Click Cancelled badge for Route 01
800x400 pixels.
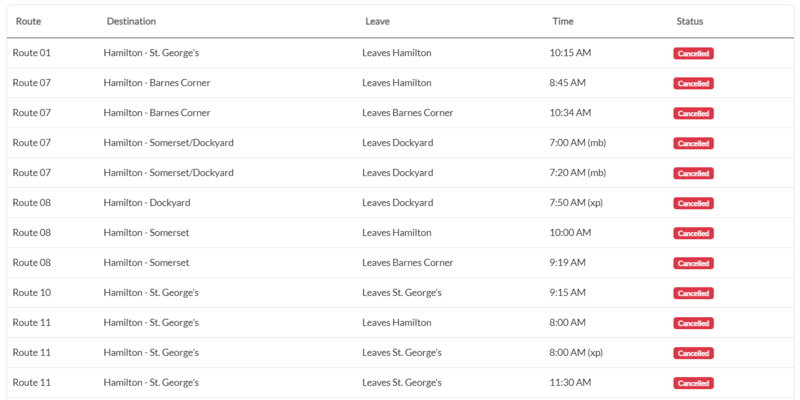click(x=693, y=53)
